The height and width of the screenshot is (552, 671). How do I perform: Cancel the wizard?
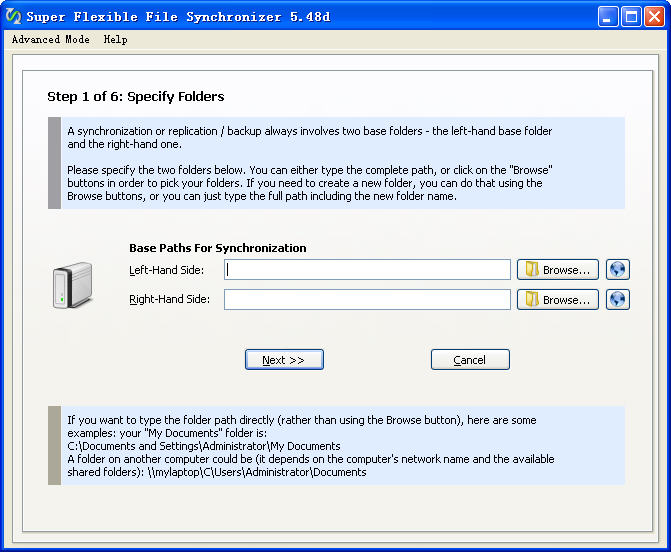click(x=470, y=359)
